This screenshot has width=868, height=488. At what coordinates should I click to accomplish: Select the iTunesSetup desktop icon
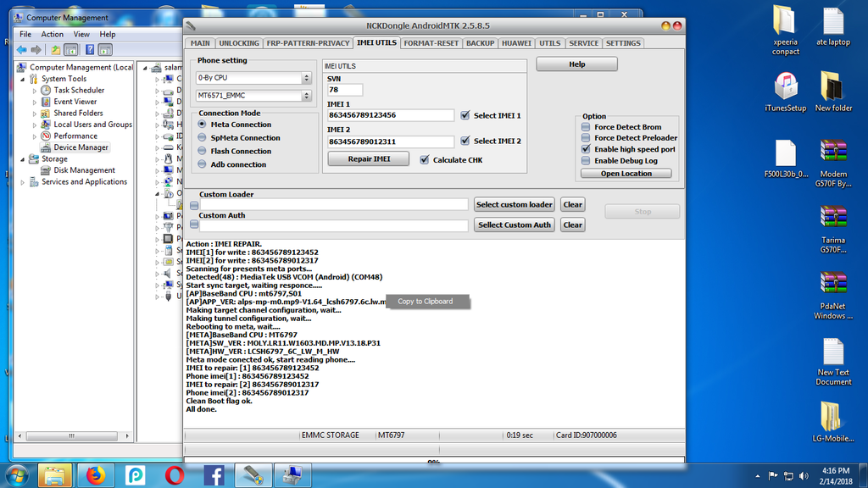pyautogui.click(x=785, y=91)
